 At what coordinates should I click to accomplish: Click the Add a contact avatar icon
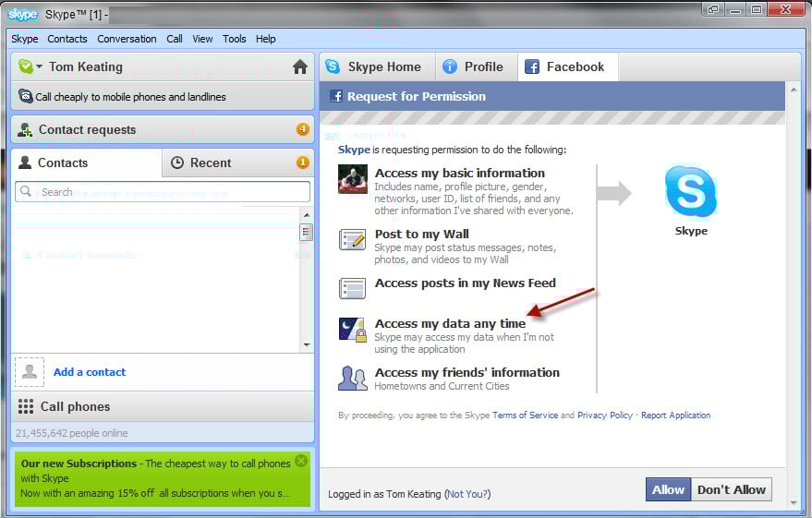point(30,372)
